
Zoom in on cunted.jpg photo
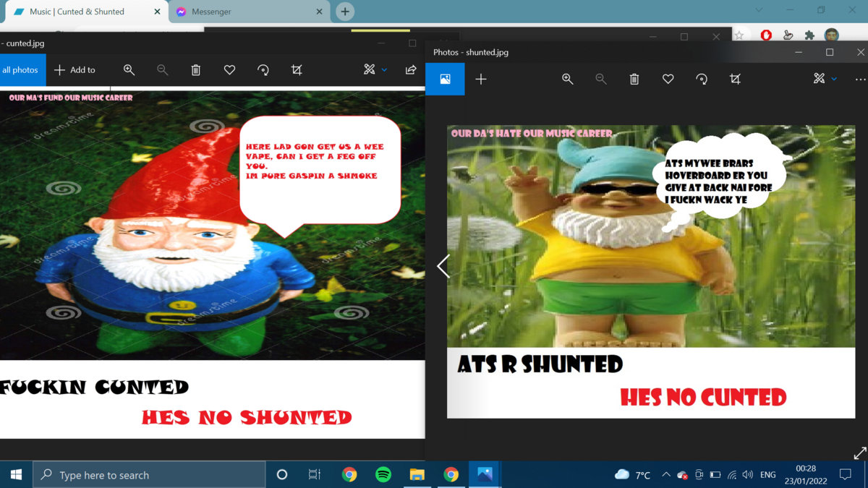(129, 70)
